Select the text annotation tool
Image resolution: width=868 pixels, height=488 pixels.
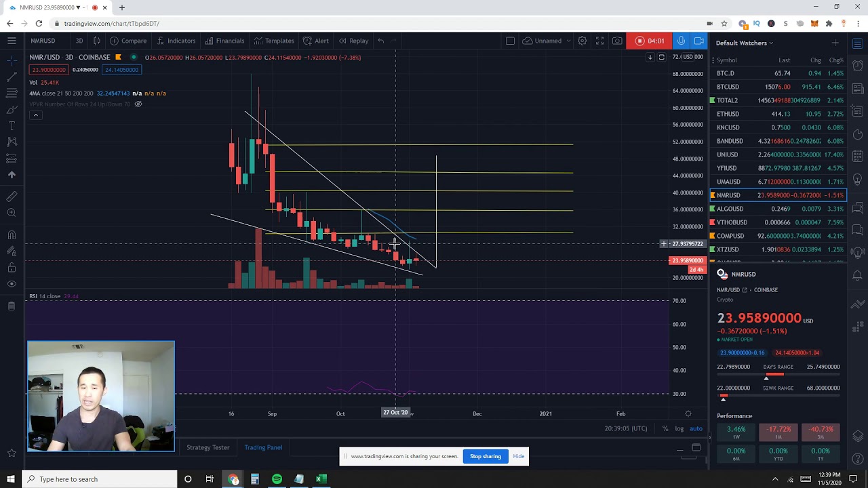(12, 125)
